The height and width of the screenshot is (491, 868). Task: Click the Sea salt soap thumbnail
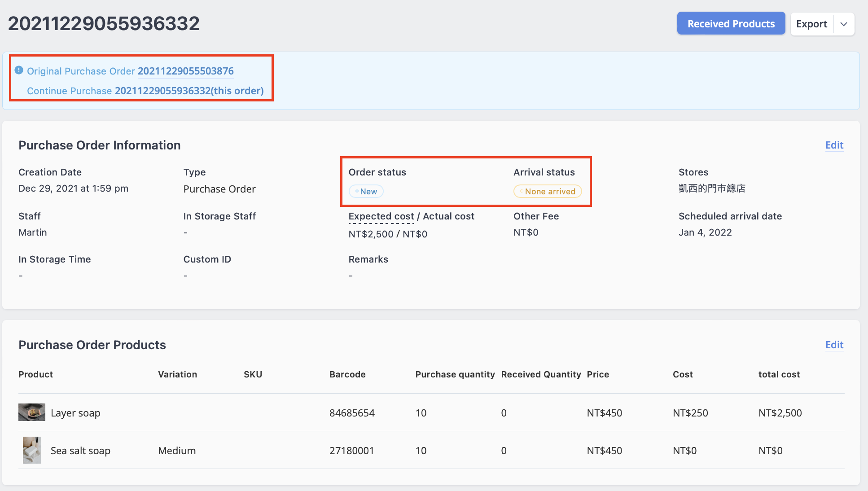pyautogui.click(x=32, y=450)
